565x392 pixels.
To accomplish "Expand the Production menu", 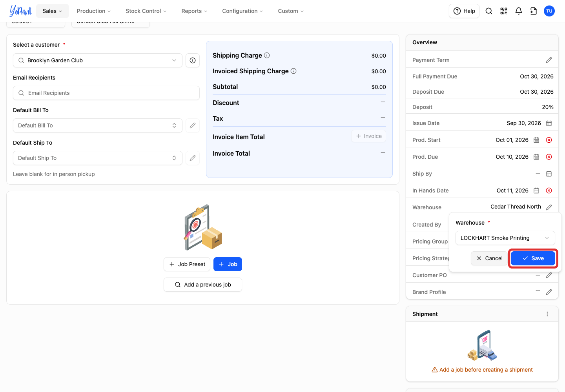I will click(x=94, y=11).
